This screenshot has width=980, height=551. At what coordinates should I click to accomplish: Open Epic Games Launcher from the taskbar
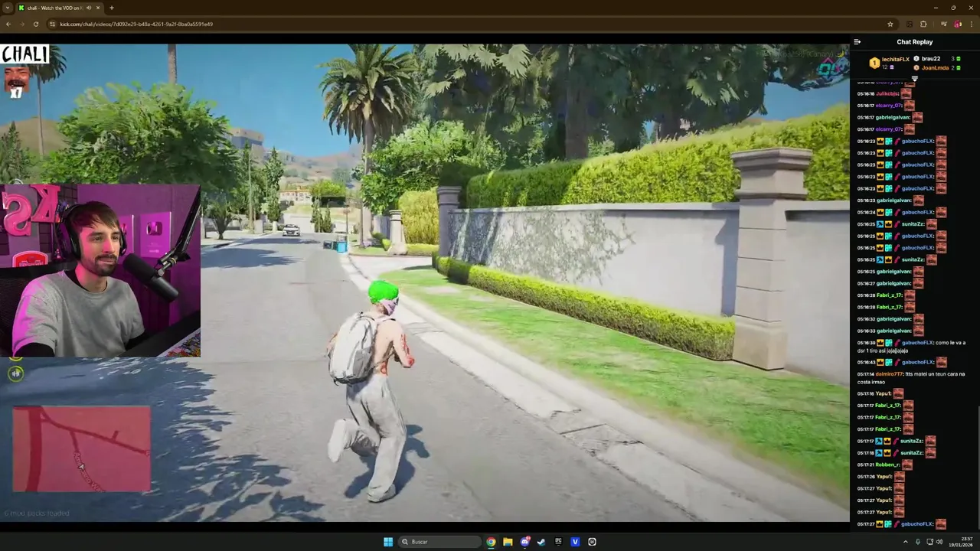[558, 542]
